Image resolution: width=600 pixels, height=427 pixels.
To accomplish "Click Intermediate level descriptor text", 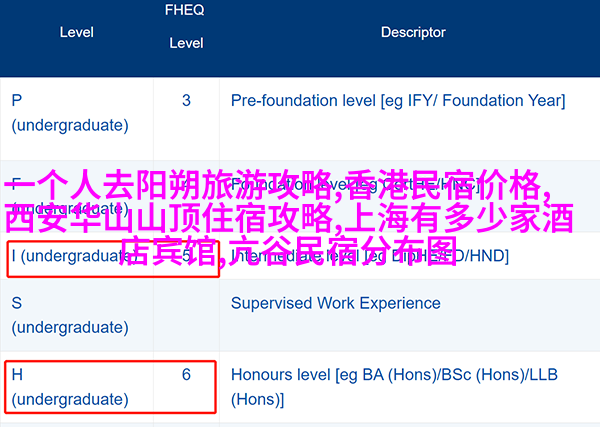I will tap(370, 256).
